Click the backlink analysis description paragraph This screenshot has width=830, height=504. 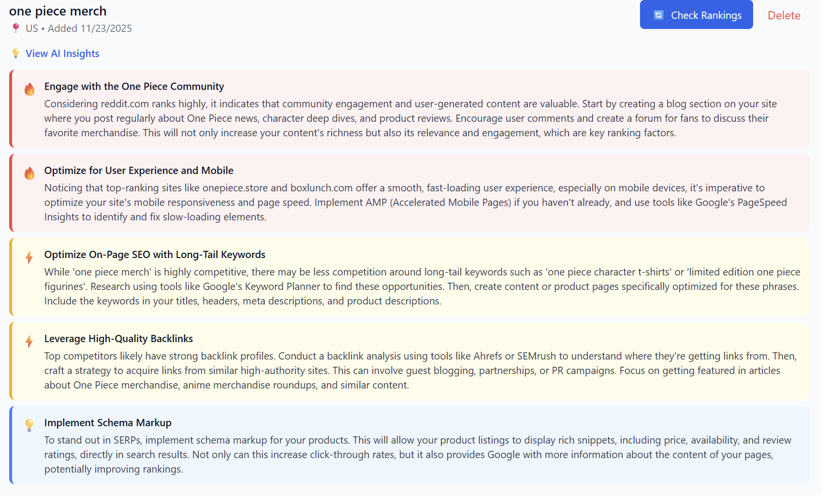click(x=420, y=371)
